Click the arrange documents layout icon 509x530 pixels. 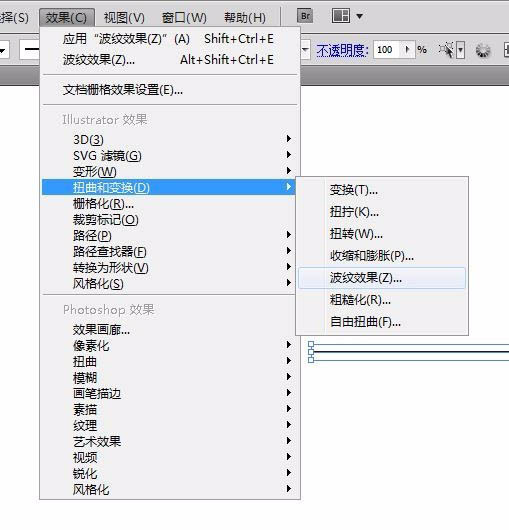[340, 16]
